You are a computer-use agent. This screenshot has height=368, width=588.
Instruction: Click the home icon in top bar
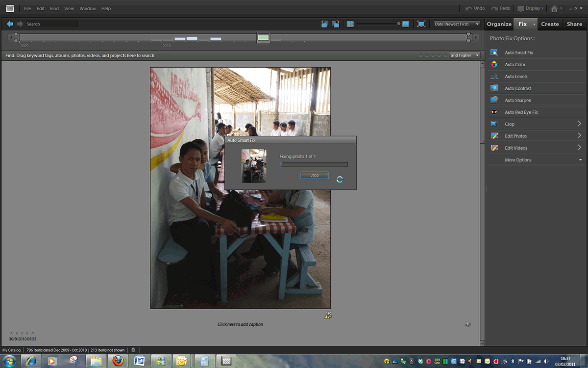tap(554, 8)
